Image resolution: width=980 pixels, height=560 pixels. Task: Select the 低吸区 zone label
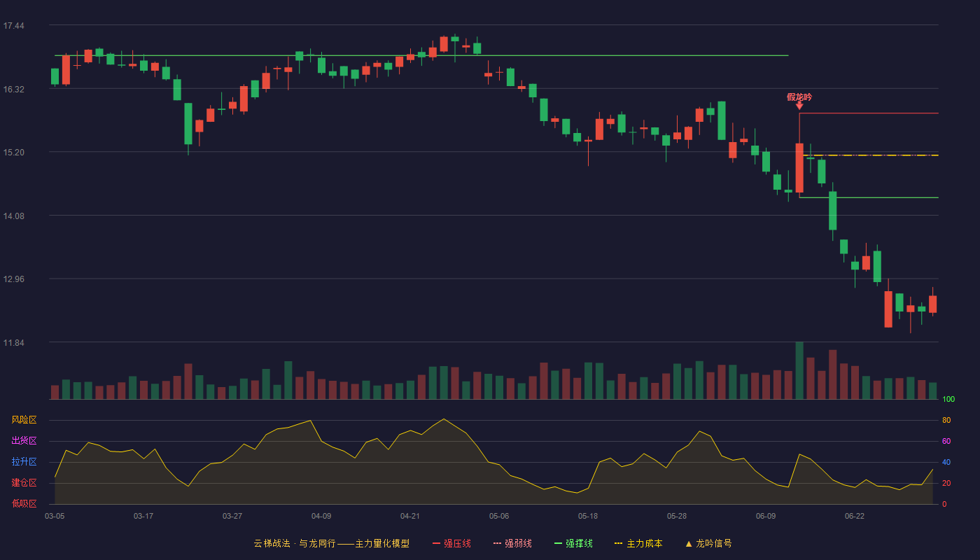pos(24,503)
